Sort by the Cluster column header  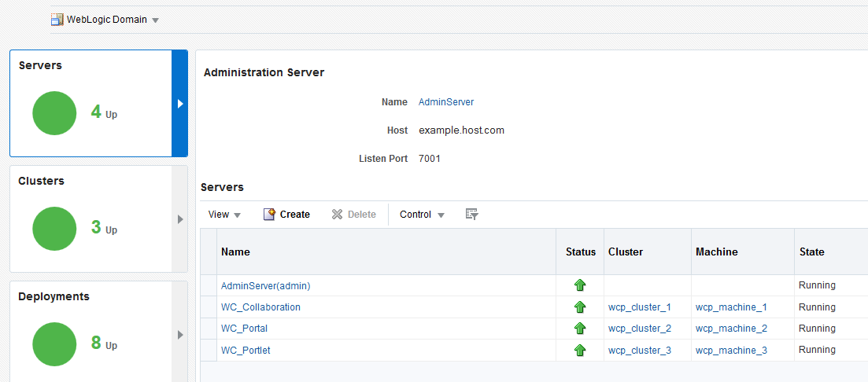click(x=648, y=252)
